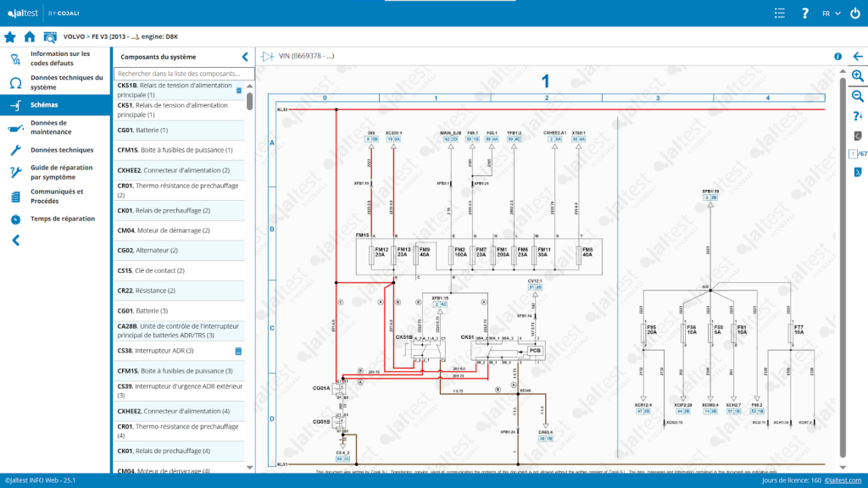
Task: Click the page number box
Action: click(853, 153)
